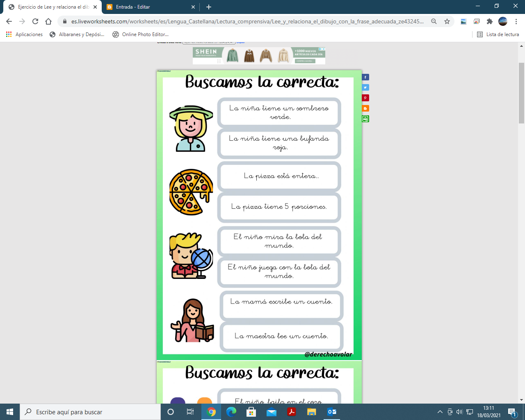Close the Ejercicio de Lee tab
The height and width of the screenshot is (420, 525).
[x=95, y=7]
